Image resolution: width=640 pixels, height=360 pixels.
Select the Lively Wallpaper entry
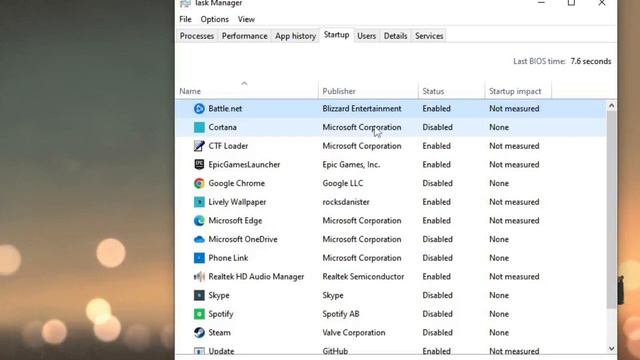[237, 202]
